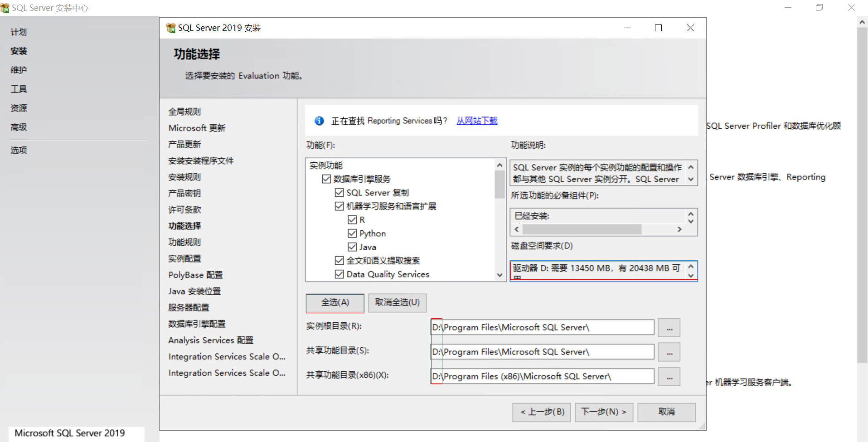Screen dimensions: 868x442
Task: Click the 取消 button
Action: (x=667, y=412)
